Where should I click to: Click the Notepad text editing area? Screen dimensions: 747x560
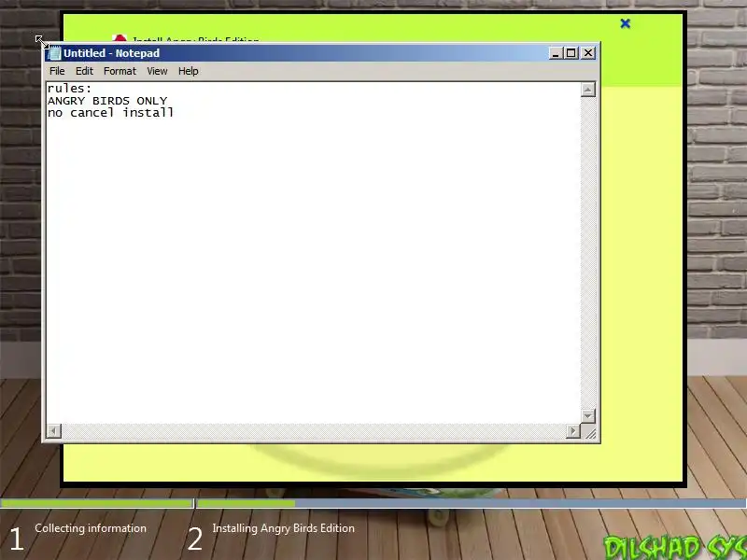314,252
